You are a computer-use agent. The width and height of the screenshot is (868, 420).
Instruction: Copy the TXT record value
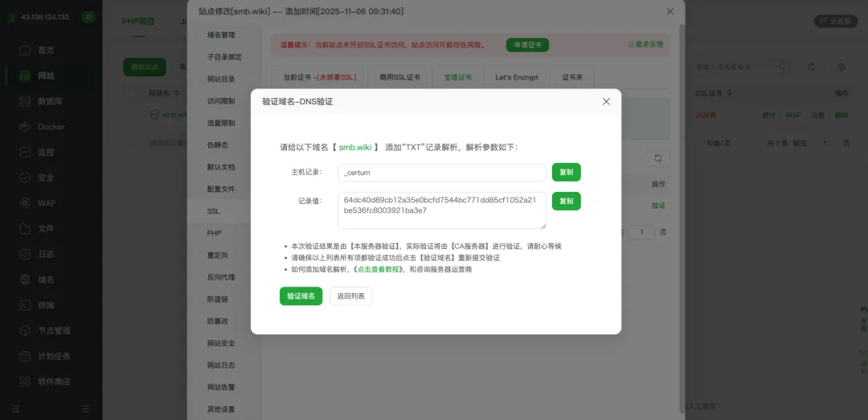point(566,201)
